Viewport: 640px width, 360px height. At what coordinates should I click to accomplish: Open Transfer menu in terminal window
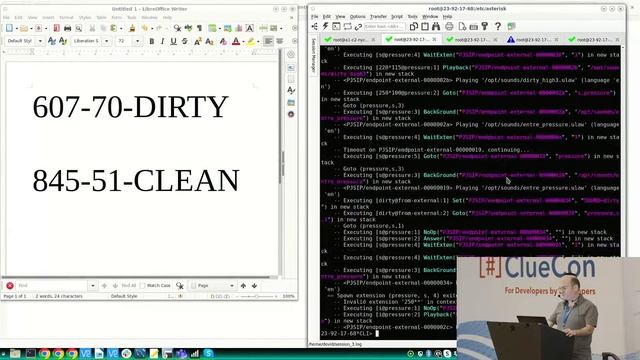click(x=378, y=17)
